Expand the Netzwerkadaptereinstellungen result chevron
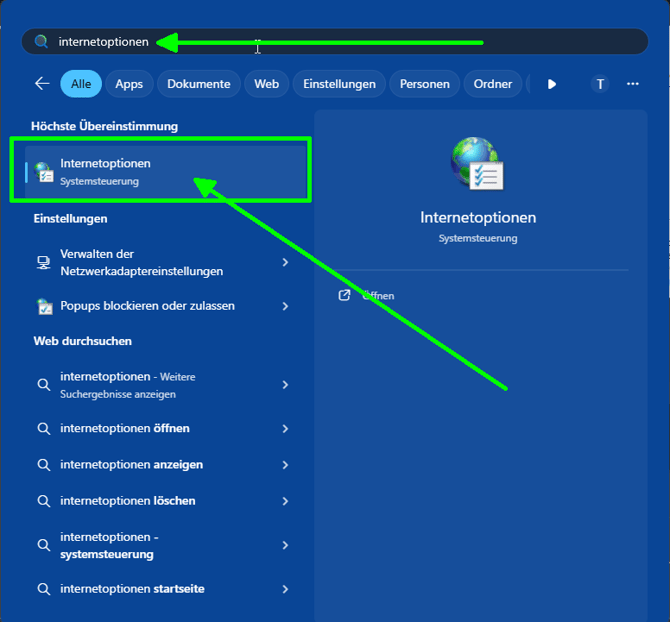Viewport: 670px width, 622px height. pos(285,263)
